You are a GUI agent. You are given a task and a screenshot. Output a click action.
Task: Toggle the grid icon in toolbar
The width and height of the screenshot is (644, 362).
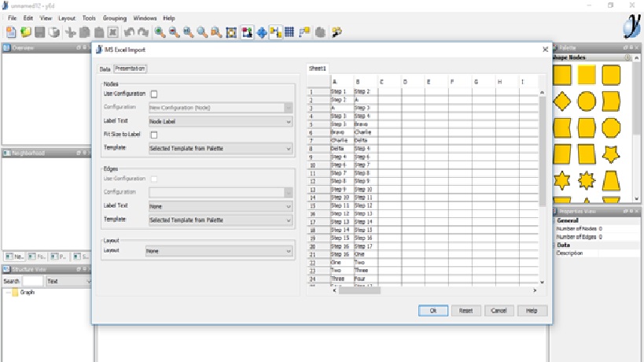click(x=289, y=32)
